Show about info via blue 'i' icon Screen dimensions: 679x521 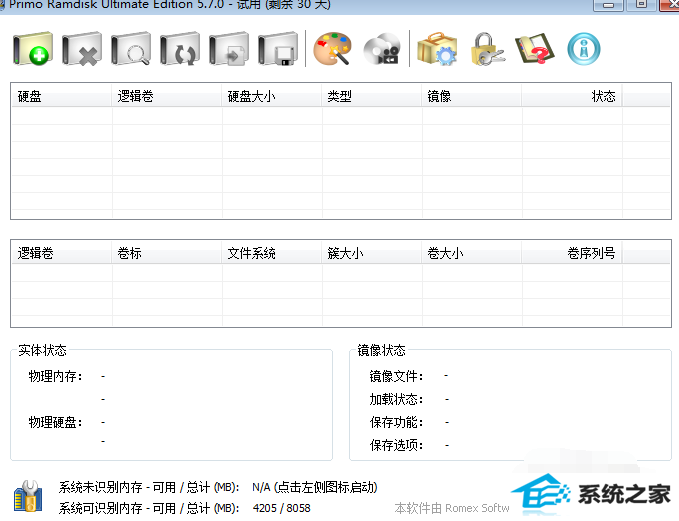(x=583, y=48)
